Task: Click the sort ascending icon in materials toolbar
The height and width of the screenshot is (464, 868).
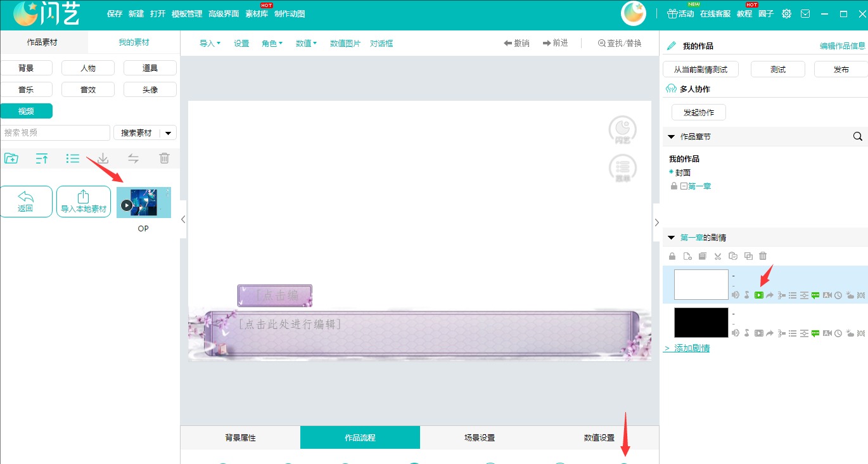Action: (42, 158)
